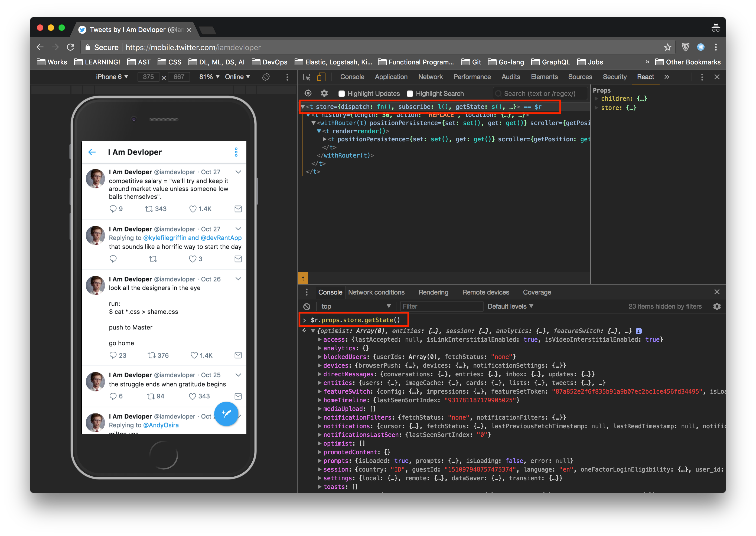Switch to the Application tab
The height and width of the screenshot is (536, 756).
pos(391,77)
